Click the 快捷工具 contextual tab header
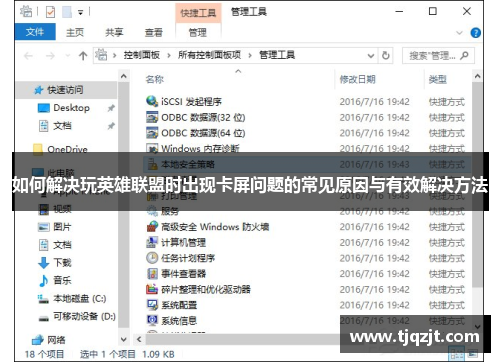Viewport: 500px width, 362px height. point(198,13)
